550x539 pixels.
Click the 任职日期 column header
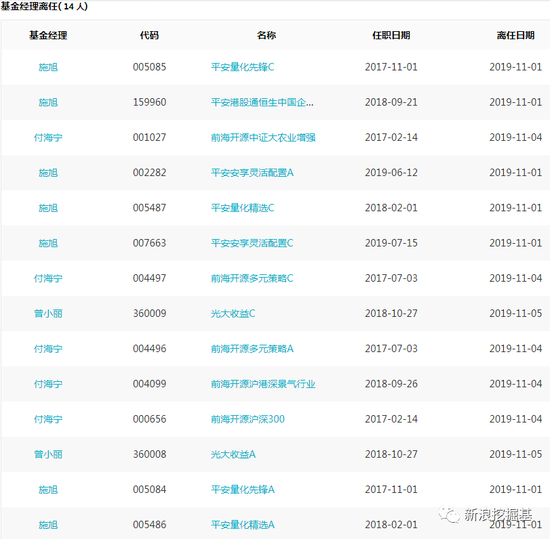pos(391,35)
